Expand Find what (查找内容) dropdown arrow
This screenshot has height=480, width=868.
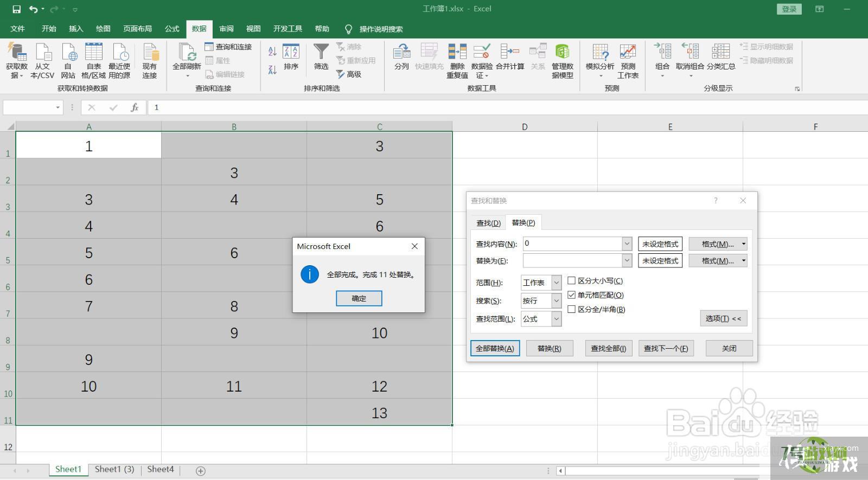pyautogui.click(x=627, y=244)
